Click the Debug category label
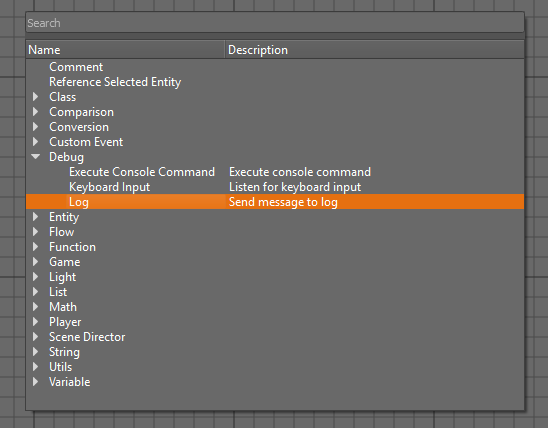The image size is (548, 428). 66,157
